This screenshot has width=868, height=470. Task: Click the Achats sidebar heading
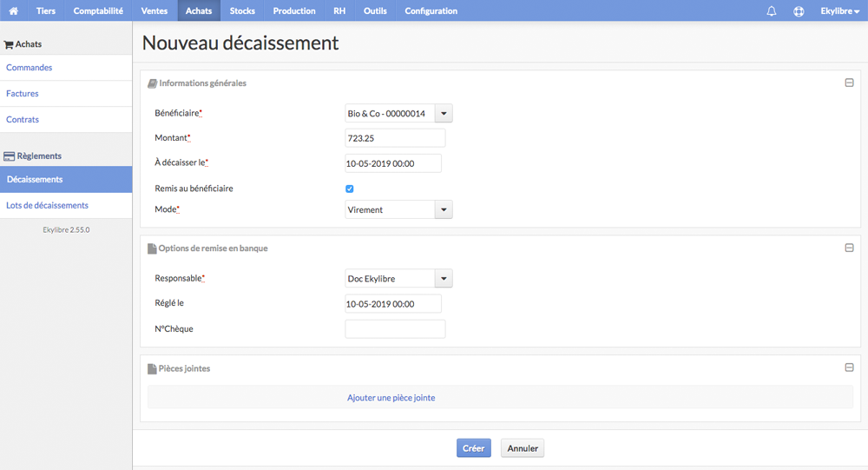point(29,44)
